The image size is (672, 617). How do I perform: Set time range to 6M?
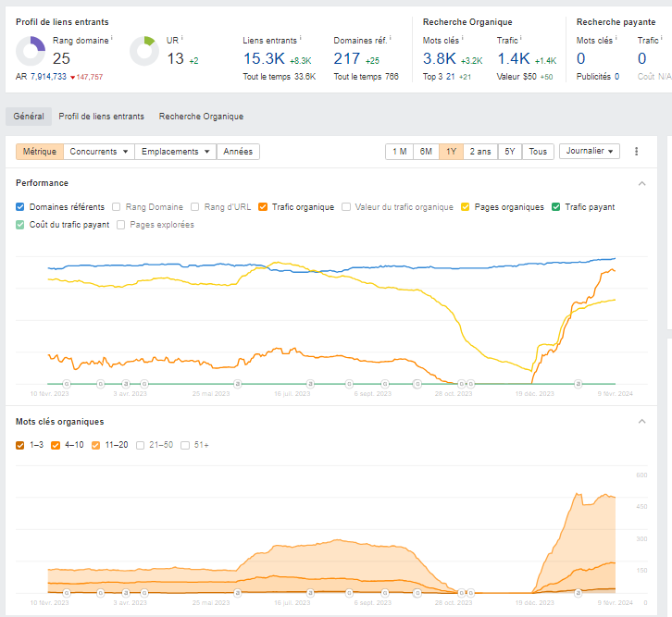(426, 152)
